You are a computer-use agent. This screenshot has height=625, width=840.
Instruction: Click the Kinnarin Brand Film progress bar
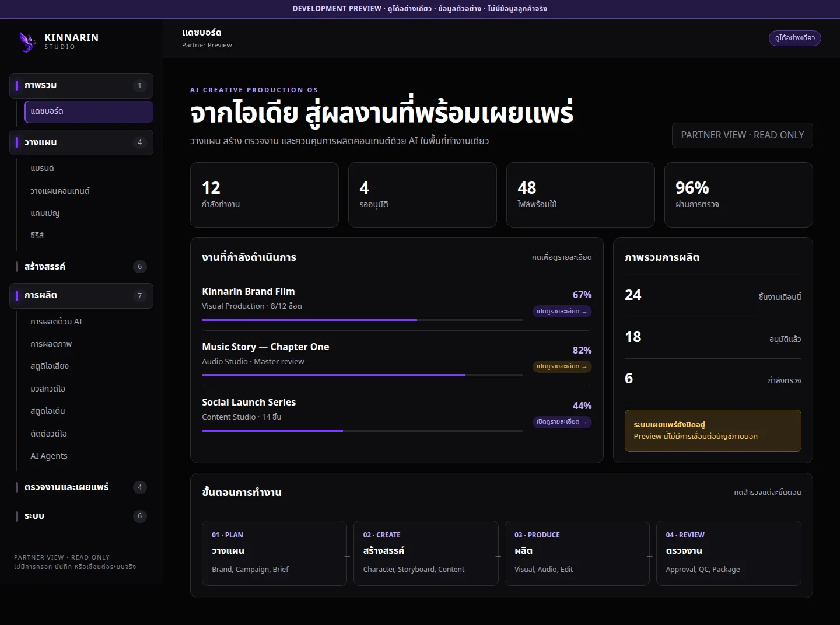pos(362,320)
